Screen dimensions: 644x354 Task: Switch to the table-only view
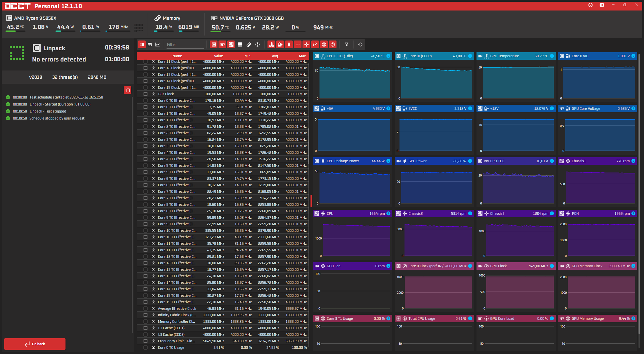[150, 44]
